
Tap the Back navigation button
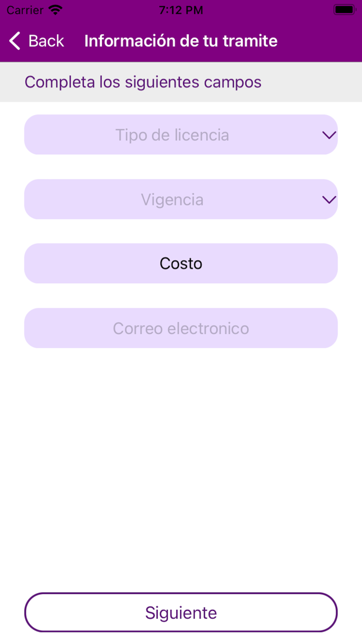(x=36, y=40)
